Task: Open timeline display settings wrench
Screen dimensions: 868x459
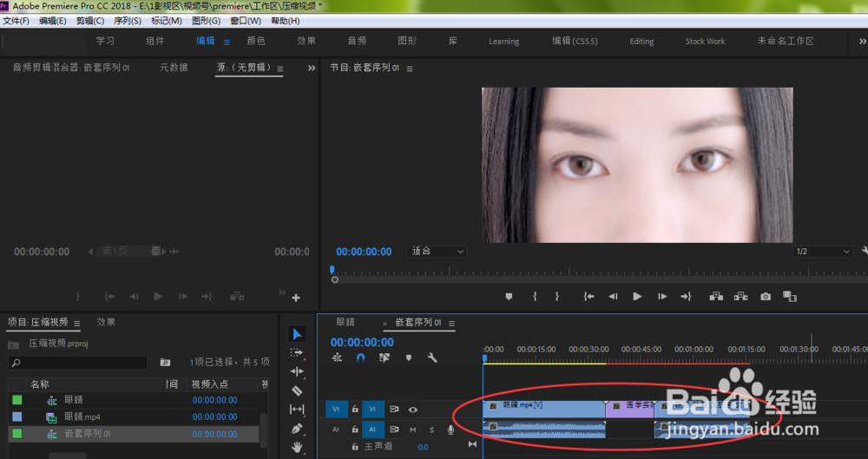Action: (432, 357)
